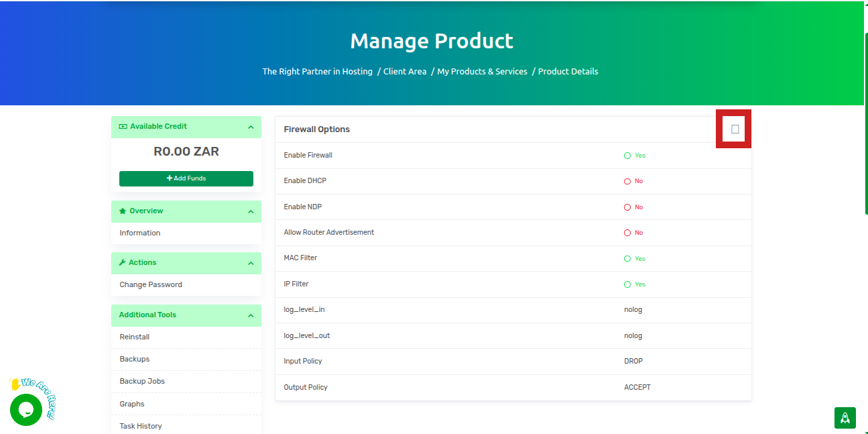Collapse the Available Credit panel

pyautogui.click(x=251, y=127)
